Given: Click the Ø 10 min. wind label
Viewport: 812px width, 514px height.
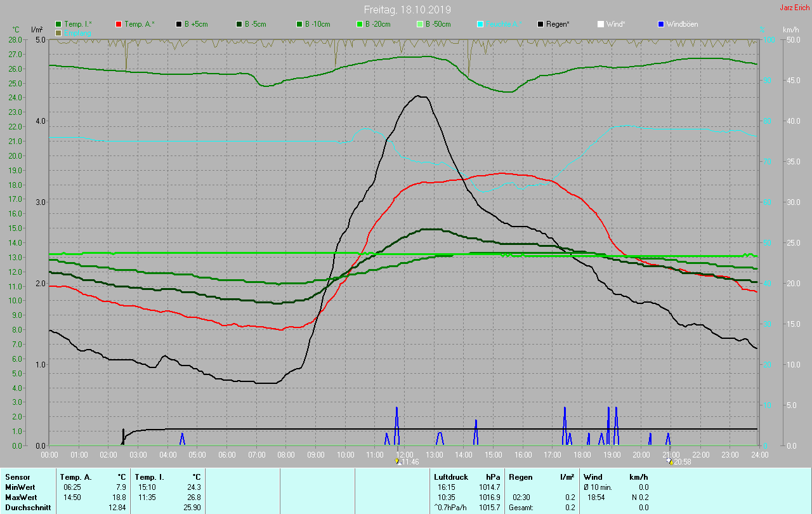Looking at the screenshot, I should coord(598,487).
